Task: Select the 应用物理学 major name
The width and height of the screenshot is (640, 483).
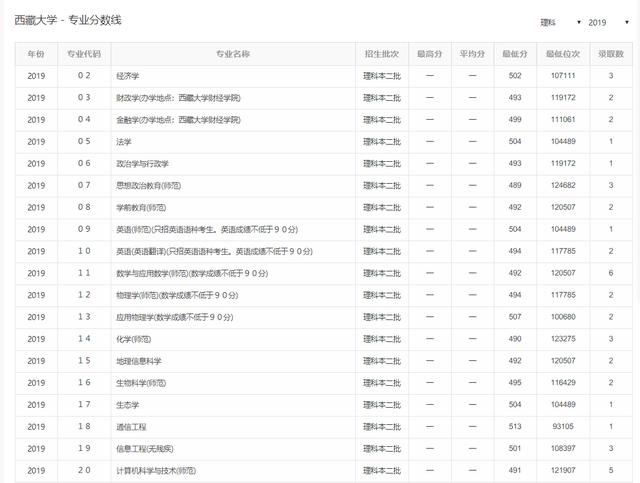Action: tap(175, 317)
